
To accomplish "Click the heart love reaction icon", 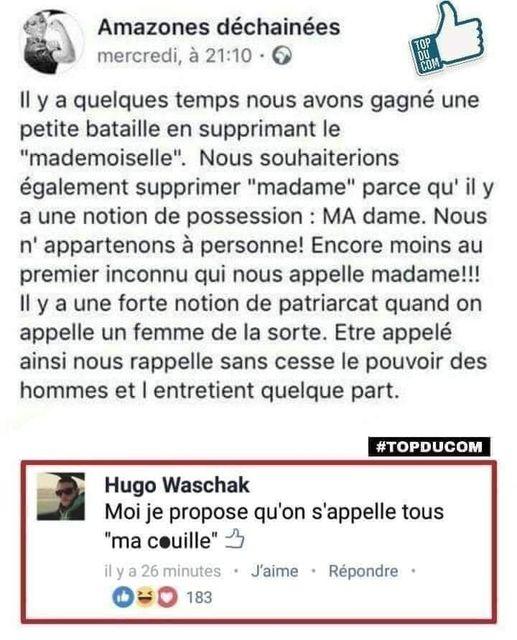I will pos(167,597).
